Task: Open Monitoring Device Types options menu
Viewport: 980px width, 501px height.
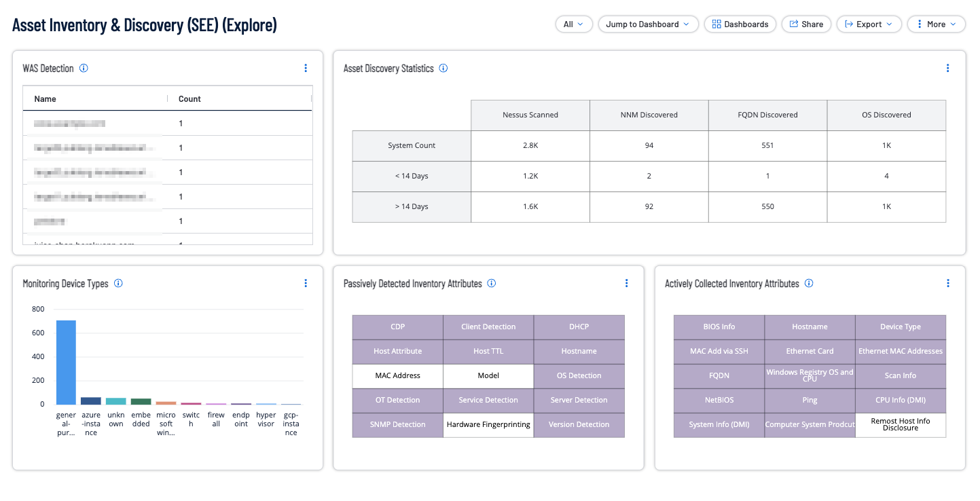Action: point(306,283)
